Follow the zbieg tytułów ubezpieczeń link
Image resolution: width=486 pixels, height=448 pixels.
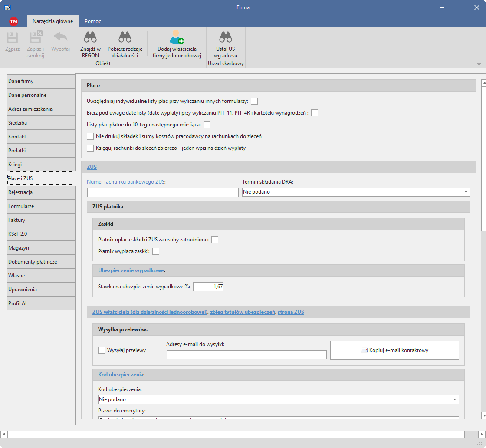243,312
